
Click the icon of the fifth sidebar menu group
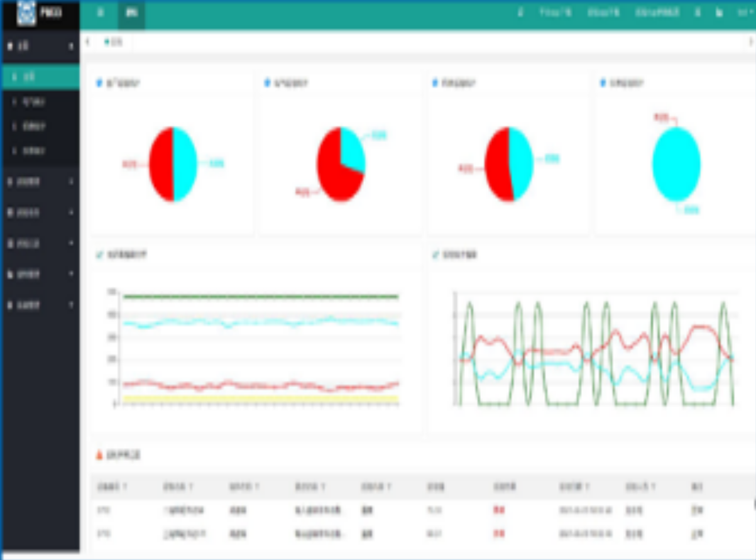pos(9,274)
